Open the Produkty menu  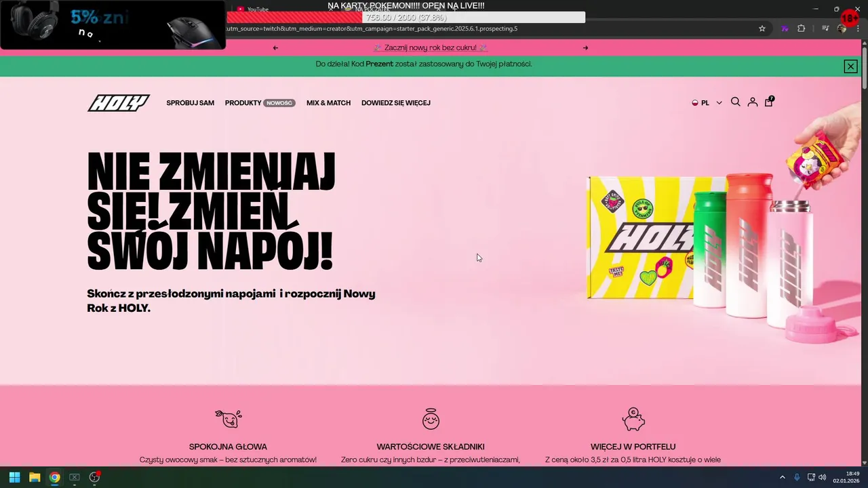(243, 103)
